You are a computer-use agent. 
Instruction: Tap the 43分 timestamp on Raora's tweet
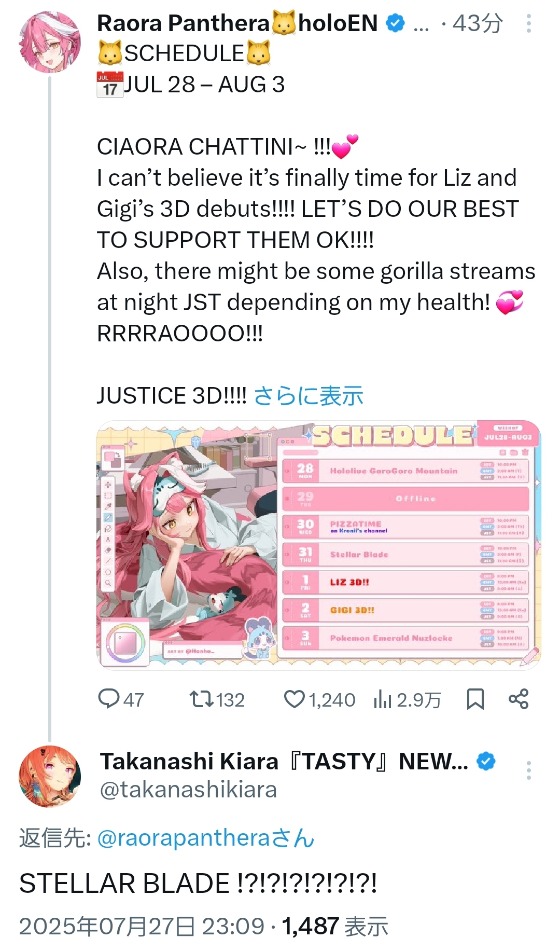478,23
